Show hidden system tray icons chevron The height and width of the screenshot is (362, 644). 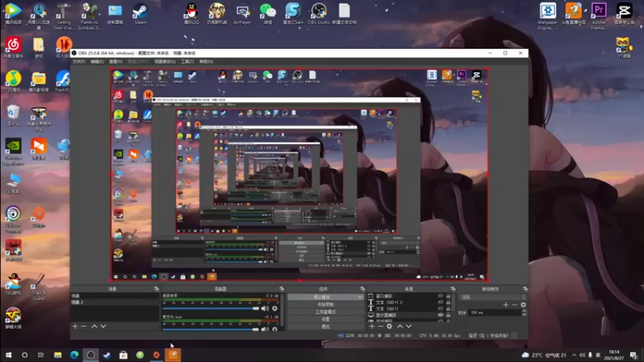(574, 355)
